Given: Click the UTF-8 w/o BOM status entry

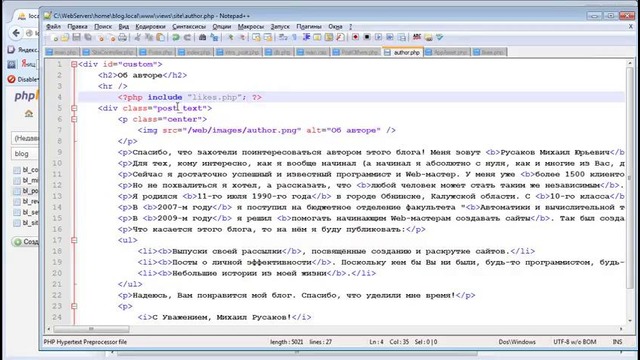Looking at the screenshot, I should [574, 342].
